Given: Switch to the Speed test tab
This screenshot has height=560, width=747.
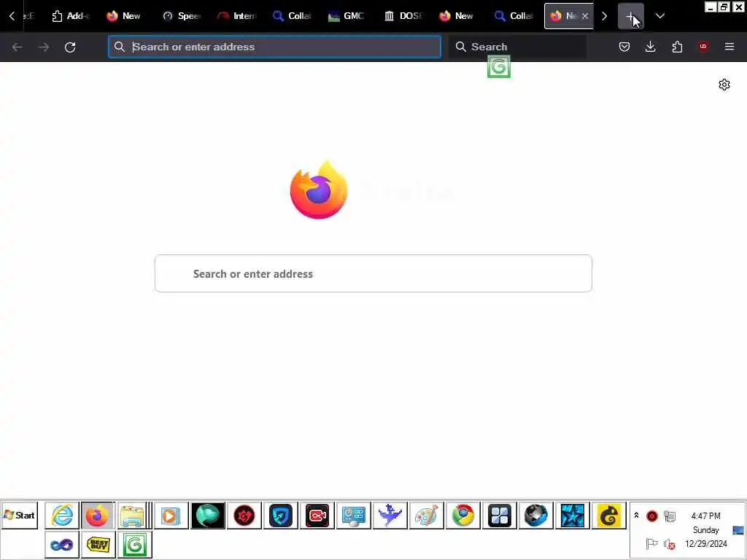Looking at the screenshot, I should point(181,16).
